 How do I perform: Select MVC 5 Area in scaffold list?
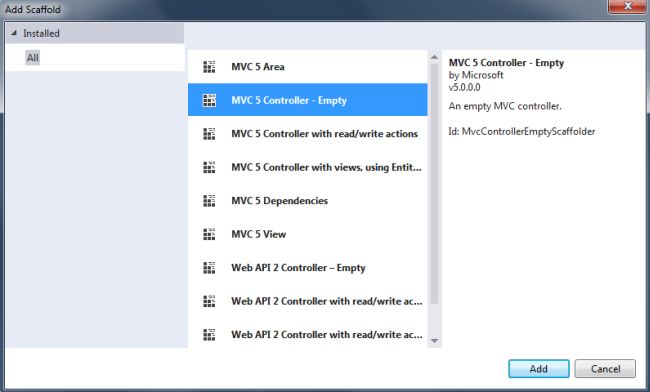pos(308,67)
